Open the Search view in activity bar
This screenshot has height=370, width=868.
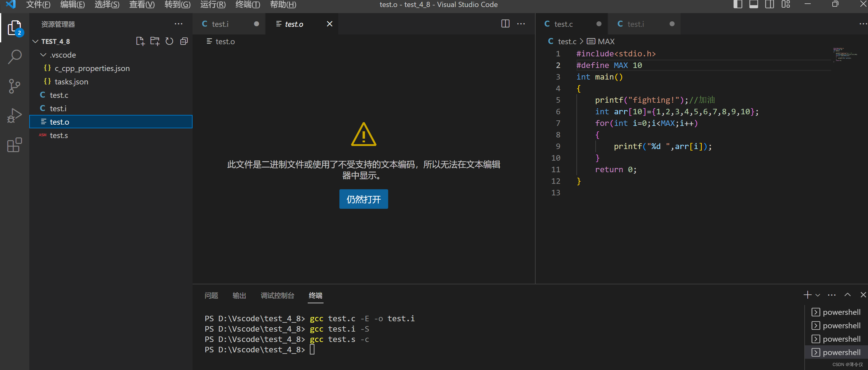point(15,57)
